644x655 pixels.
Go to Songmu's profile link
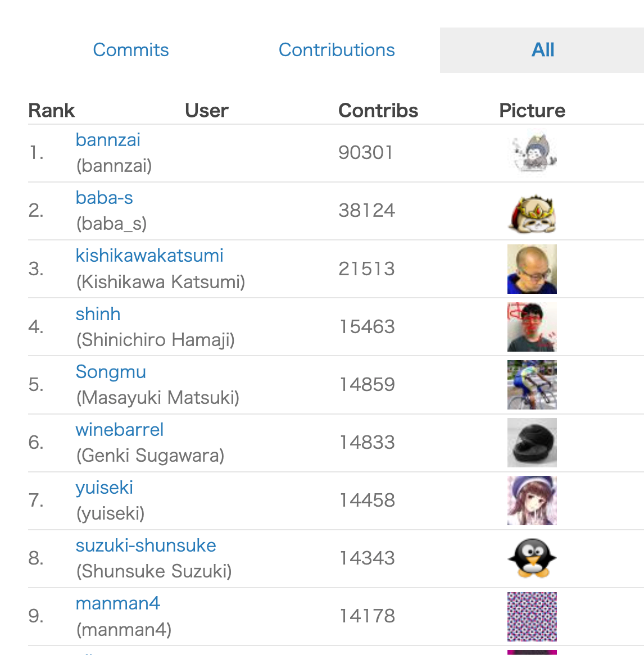coord(111,371)
